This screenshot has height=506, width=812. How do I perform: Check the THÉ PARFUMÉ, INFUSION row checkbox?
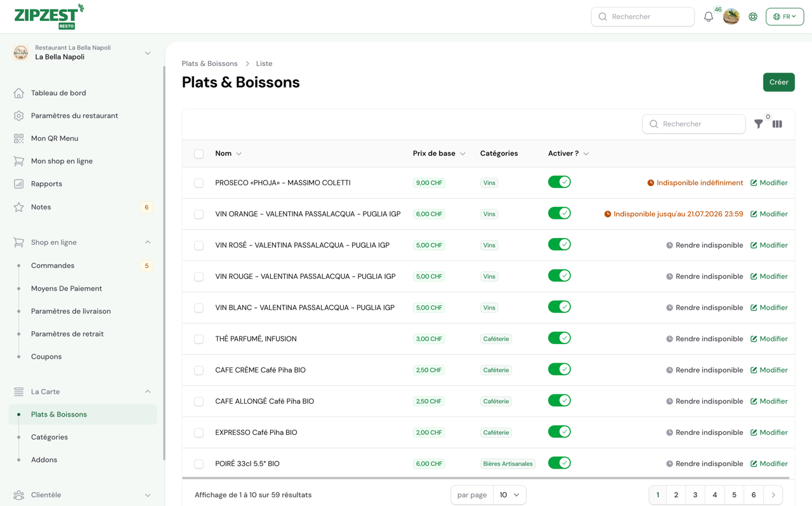[x=199, y=339]
